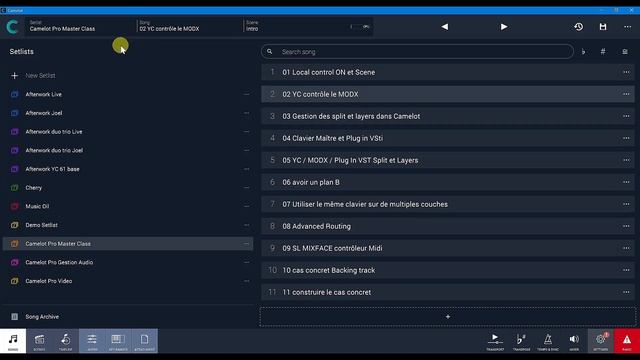Open the Timeline view icon
The width and height of the screenshot is (640, 360).
pos(65,341)
